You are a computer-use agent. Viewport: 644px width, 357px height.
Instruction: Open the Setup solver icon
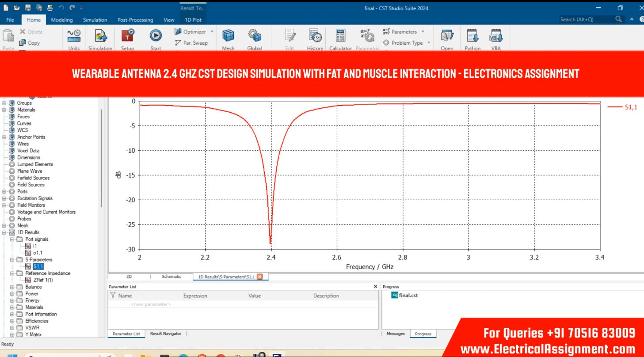pyautogui.click(x=128, y=36)
